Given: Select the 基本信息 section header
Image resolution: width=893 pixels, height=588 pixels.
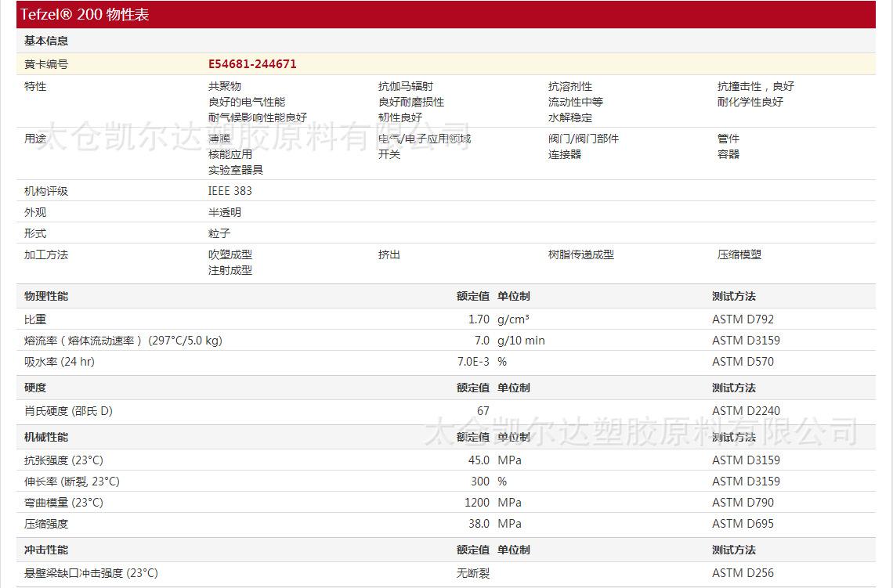Looking at the screenshot, I should (x=46, y=41).
